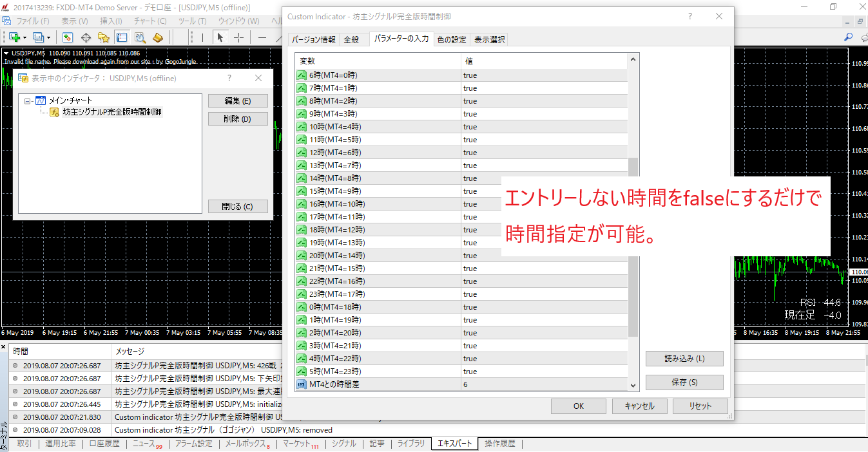The image size is (868, 452).
Task: Select the 6時(MT4=0時) parameter row
Action: 461,75
